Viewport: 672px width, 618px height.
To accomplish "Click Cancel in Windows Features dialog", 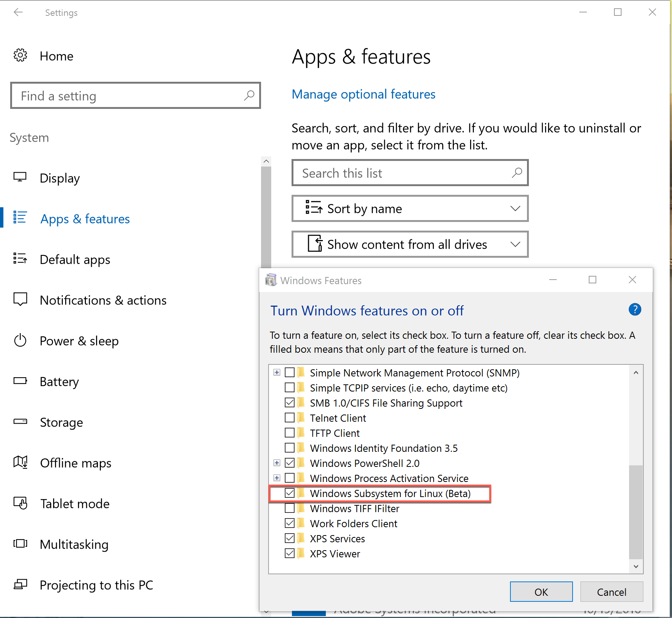I will point(612,592).
